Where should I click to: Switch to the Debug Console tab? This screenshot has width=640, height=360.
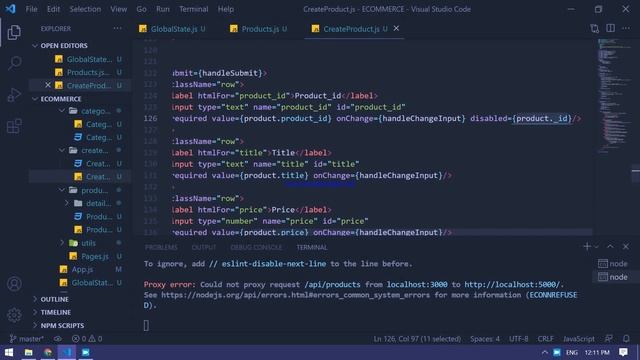pos(256,247)
